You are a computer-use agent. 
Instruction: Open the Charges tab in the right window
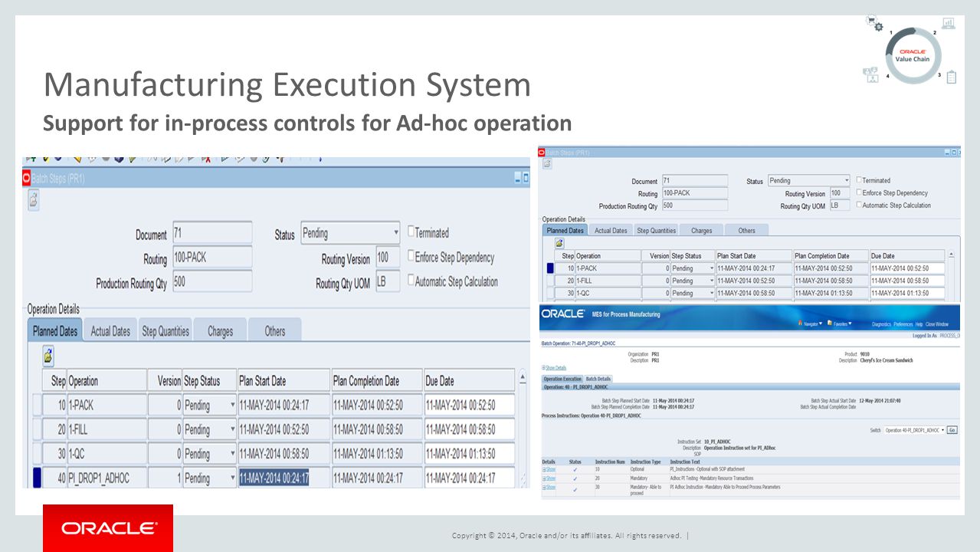pos(701,230)
